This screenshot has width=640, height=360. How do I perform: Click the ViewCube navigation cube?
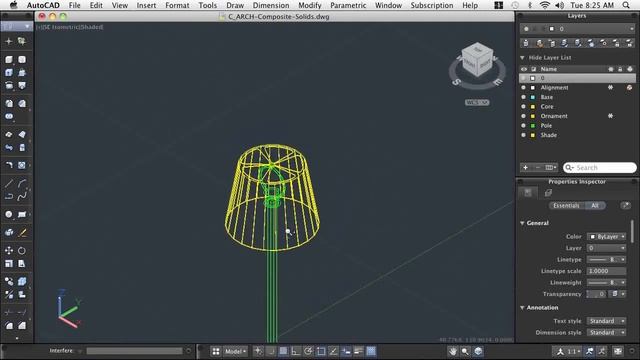click(477, 61)
